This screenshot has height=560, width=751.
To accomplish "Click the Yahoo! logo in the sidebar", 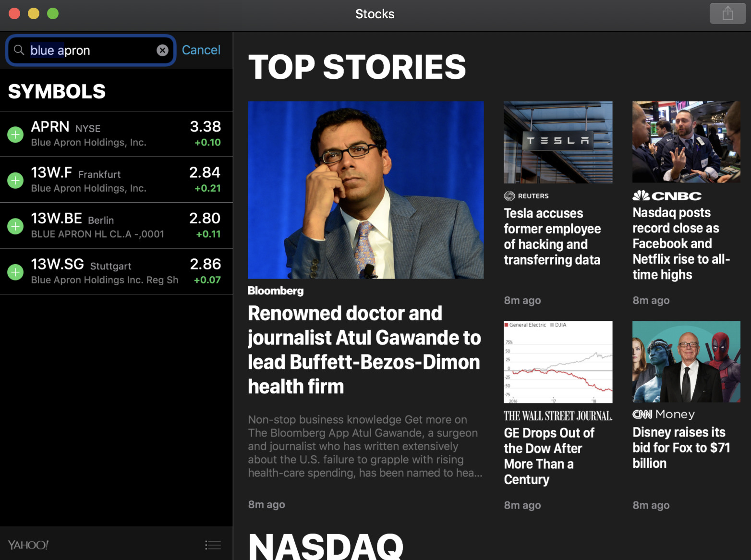I will [28, 545].
